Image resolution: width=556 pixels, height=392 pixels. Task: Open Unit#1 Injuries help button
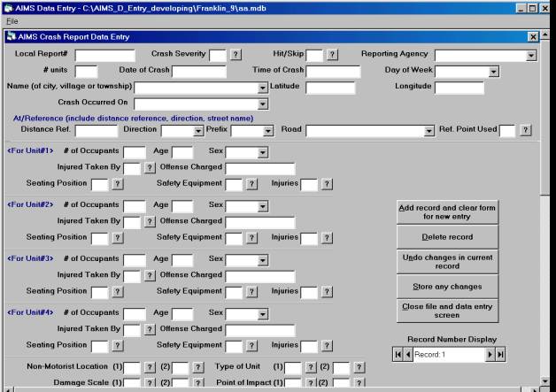pos(327,183)
